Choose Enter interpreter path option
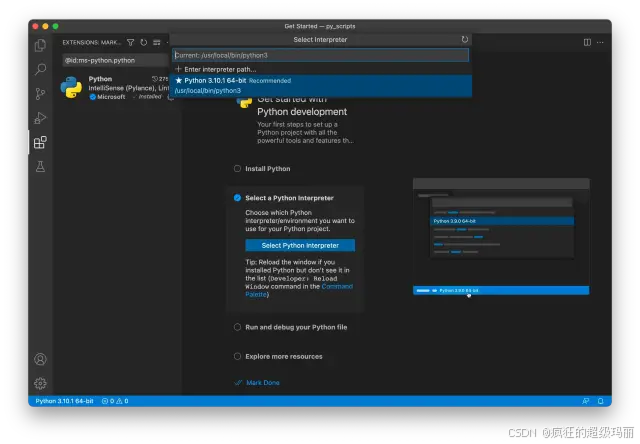 pos(320,69)
